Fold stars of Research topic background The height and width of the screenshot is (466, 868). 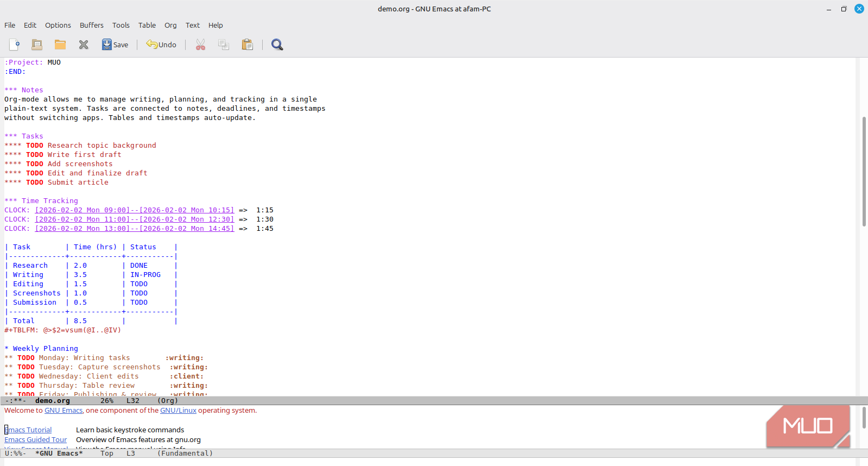point(13,146)
